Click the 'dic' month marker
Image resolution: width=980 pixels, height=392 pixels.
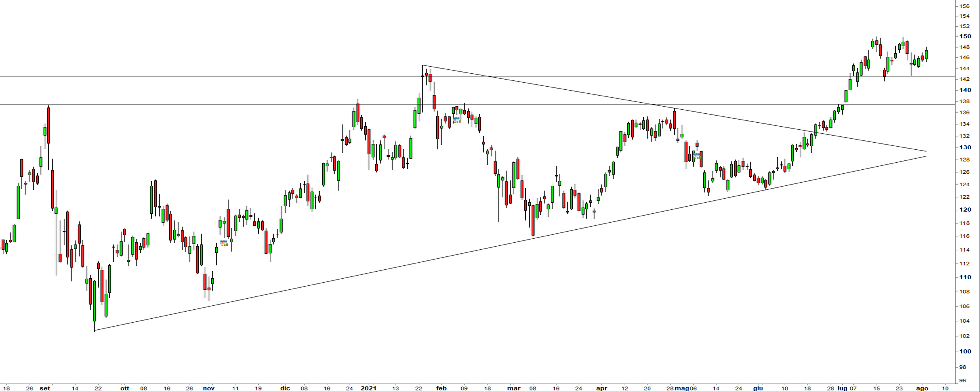pyautogui.click(x=285, y=388)
